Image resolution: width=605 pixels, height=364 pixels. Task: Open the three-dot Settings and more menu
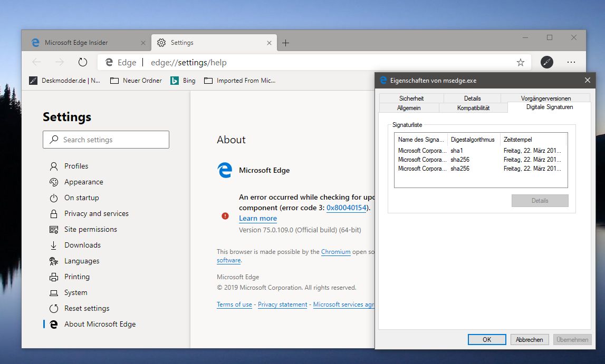tap(571, 62)
